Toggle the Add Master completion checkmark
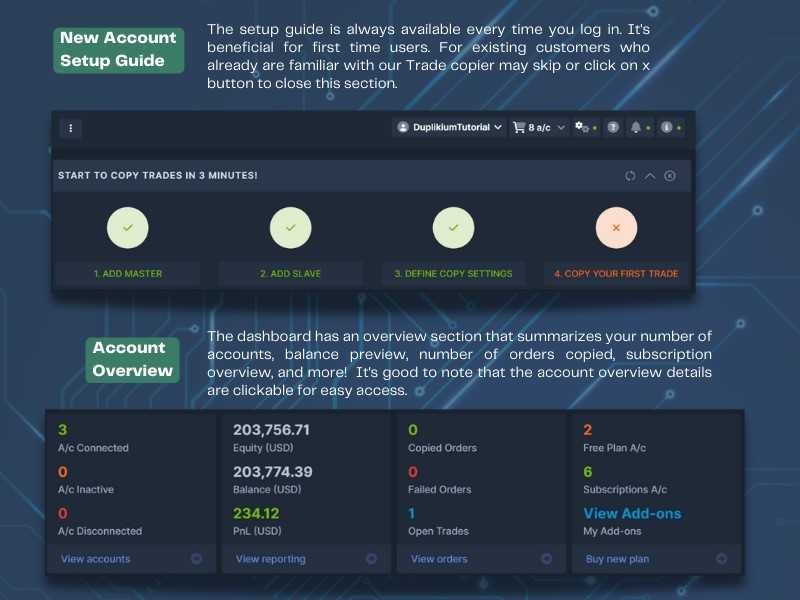 128,228
